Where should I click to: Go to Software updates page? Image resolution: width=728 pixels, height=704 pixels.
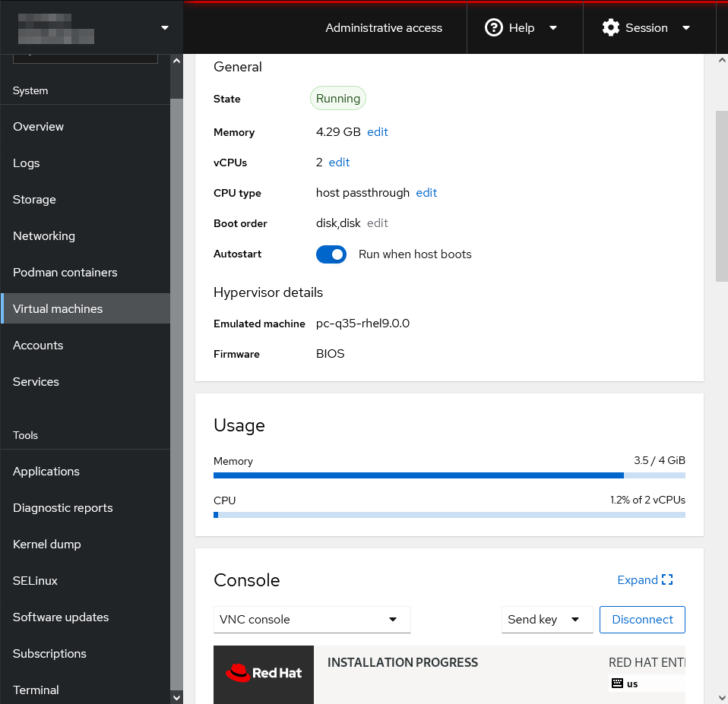click(x=61, y=617)
